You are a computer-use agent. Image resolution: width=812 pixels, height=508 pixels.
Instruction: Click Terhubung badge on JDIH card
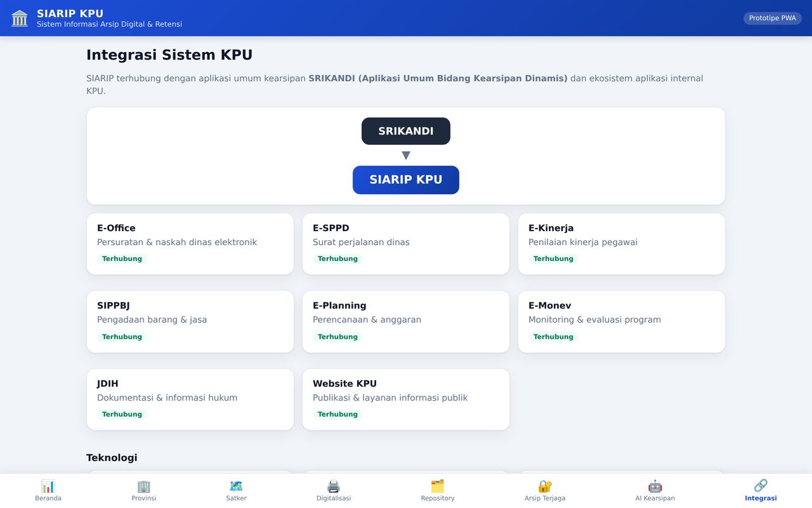click(x=122, y=414)
